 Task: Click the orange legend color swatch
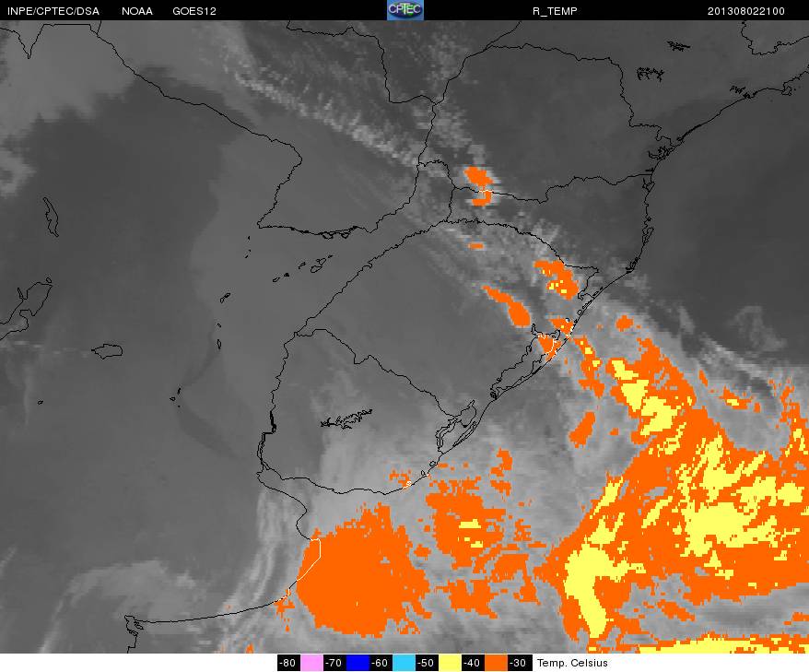click(497, 663)
